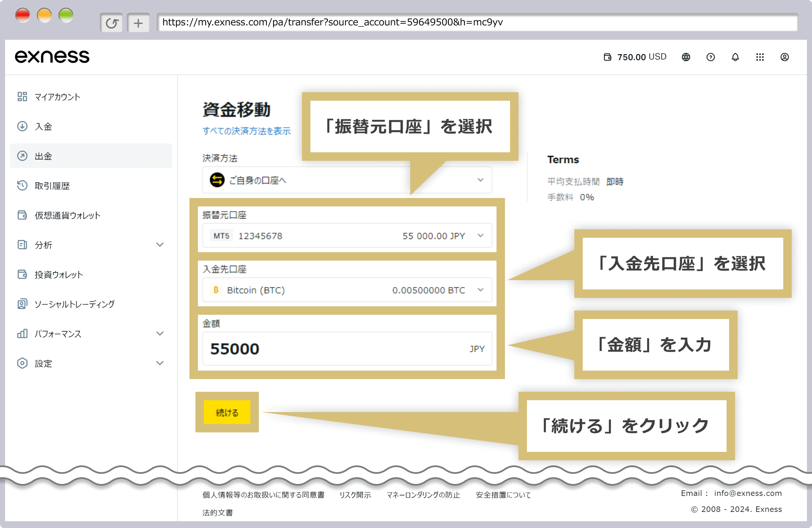
Task: Expand the 設定 submenu chevron
Action: tap(160, 363)
